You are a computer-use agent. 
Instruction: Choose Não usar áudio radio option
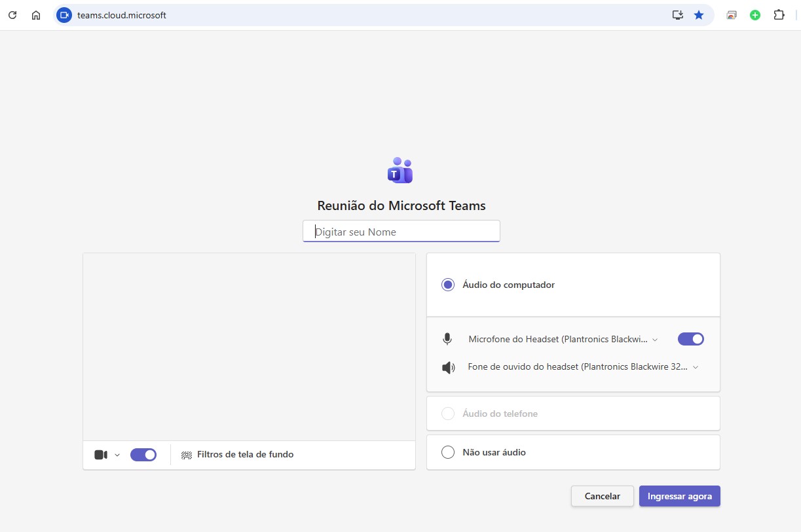448,452
